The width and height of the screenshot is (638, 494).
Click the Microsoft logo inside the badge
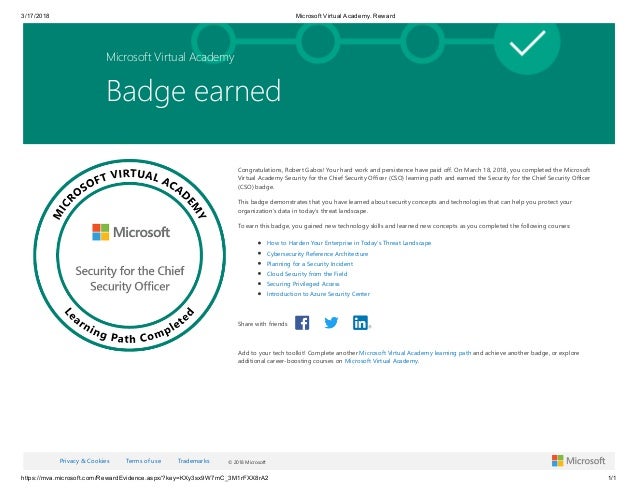(131, 232)
